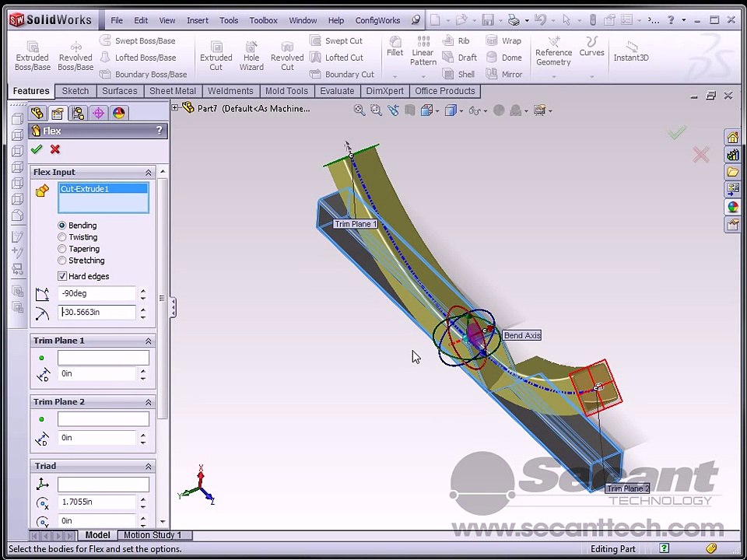Click the Triad X rotation origin 1.7055in field
Viewport: 747px width, 560px height.
coord(96,502)
